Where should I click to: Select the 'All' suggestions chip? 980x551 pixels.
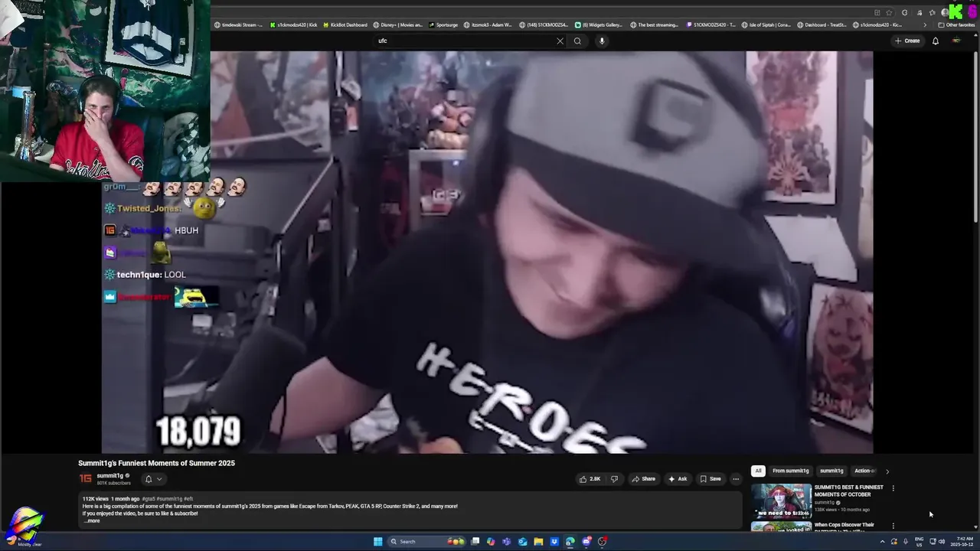(x=758, y=471)
